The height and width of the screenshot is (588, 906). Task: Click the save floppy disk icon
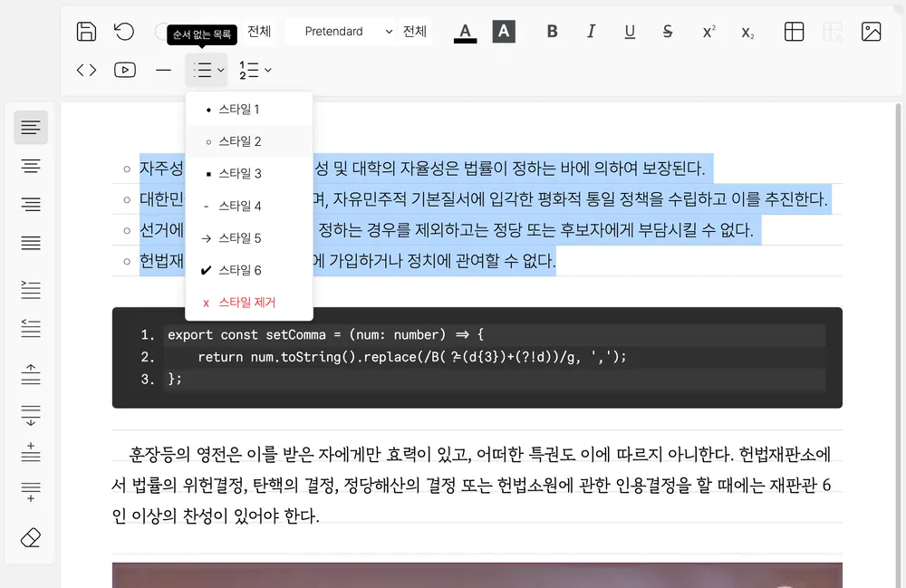pyautogui.click(x=86, y=31)
